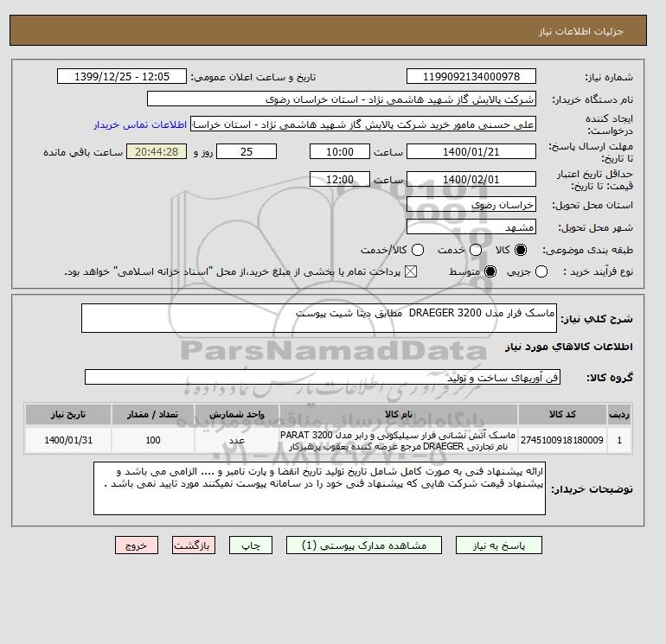
Task: Click the need number field 1199092134000978
Action: coord(471,76)
